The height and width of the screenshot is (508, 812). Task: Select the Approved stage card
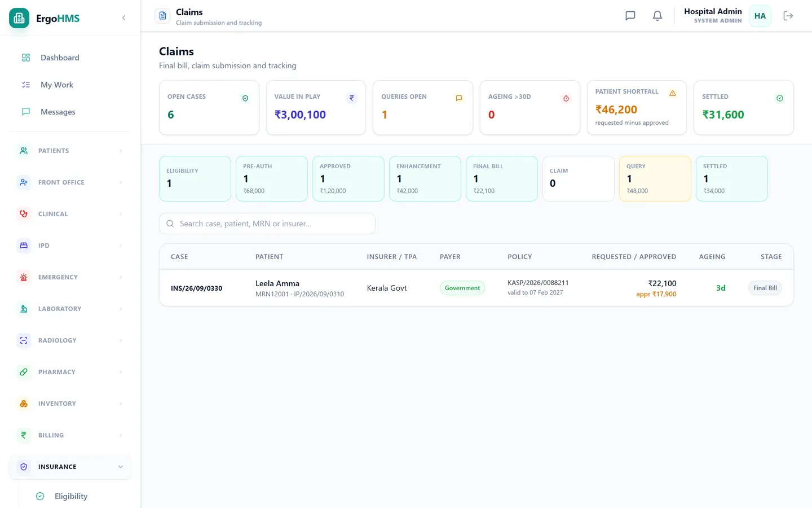348,178
